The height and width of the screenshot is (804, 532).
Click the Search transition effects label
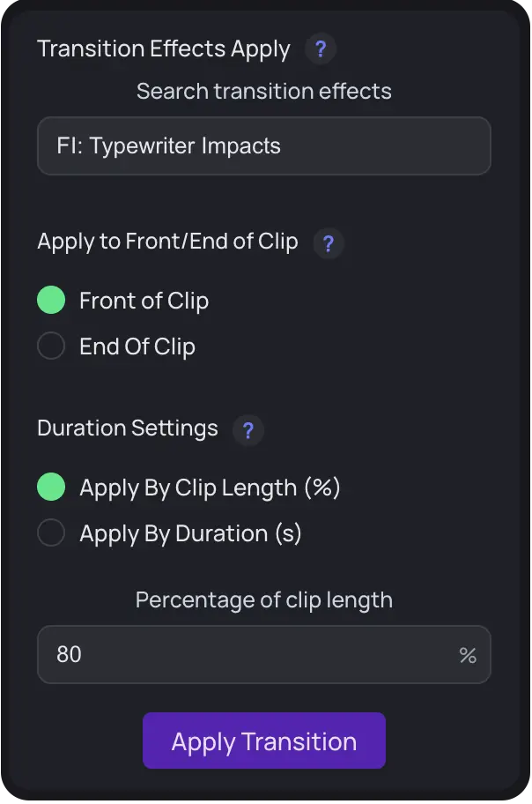coord(264,91)
